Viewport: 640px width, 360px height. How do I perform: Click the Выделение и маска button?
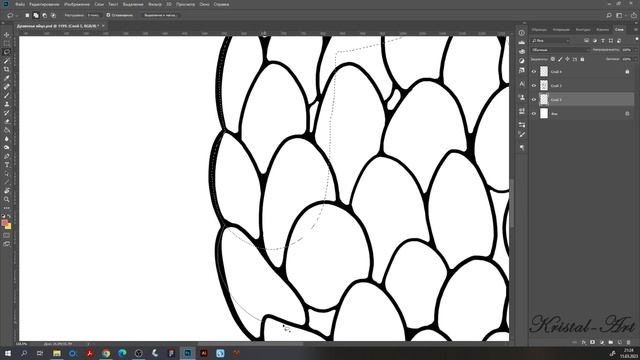160,15
